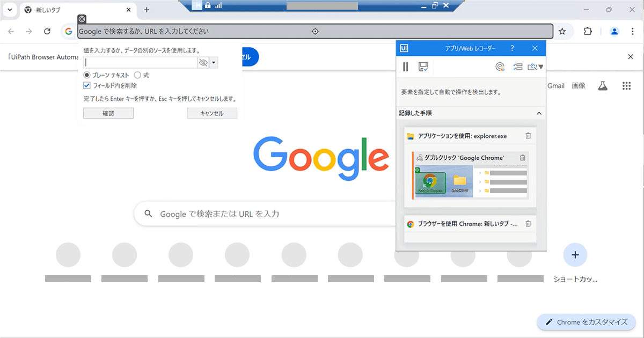
Task: Open help in the App/Web recorder title bar
Action: click(x=513, y=48)
